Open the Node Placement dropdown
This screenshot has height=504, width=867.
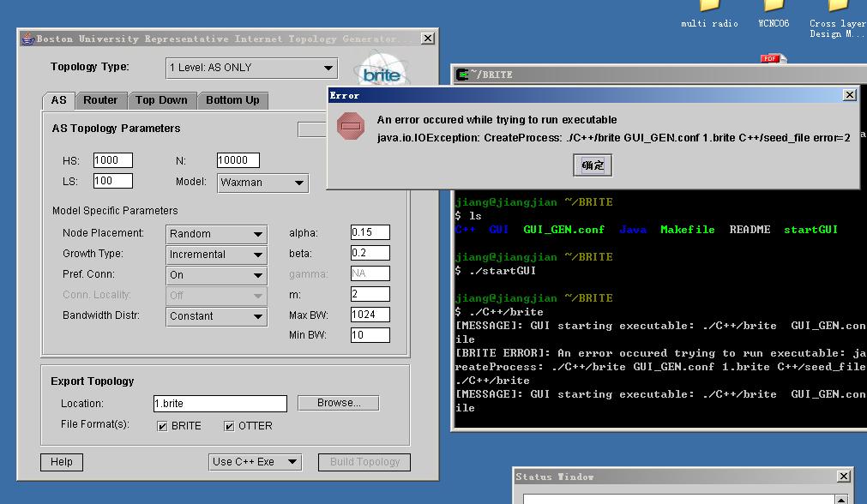click(216, 234)
